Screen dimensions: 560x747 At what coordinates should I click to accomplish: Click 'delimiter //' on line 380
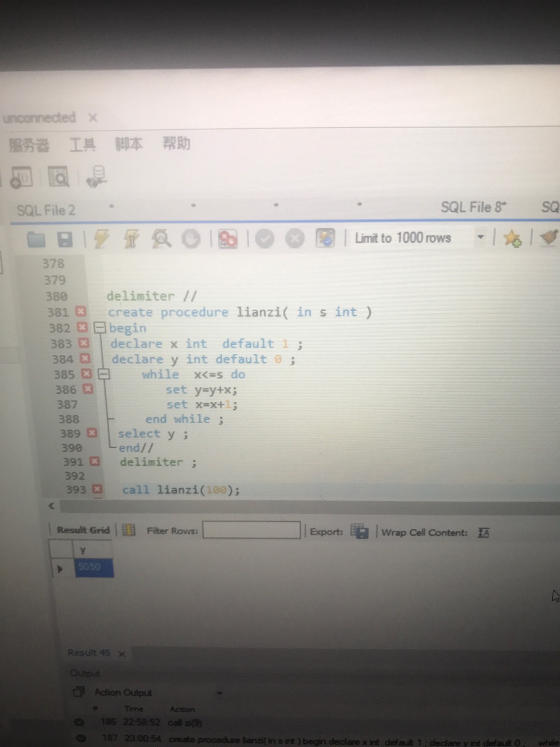coord(151,296)
